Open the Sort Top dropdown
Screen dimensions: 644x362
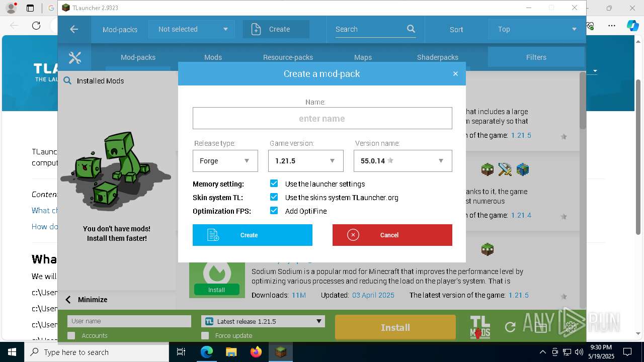536,29
